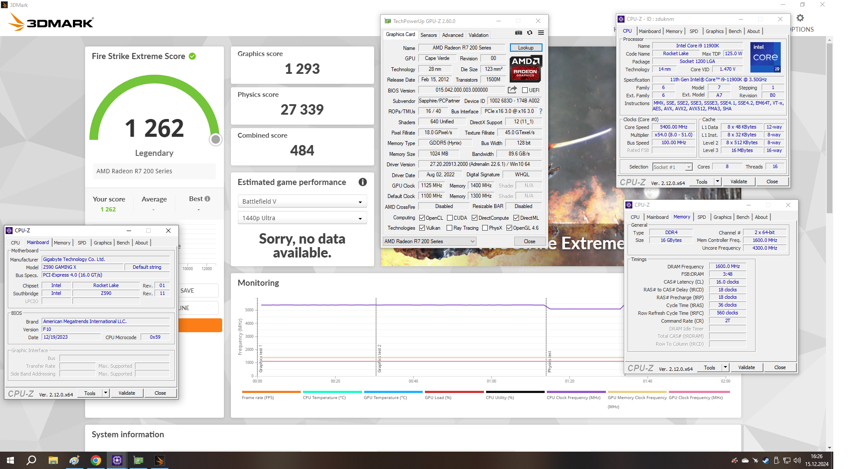Screen dimensions: 868x469
Task: Click the Frame rate (FPS) orange legend swatch
Action: click(x=271, y=392)
